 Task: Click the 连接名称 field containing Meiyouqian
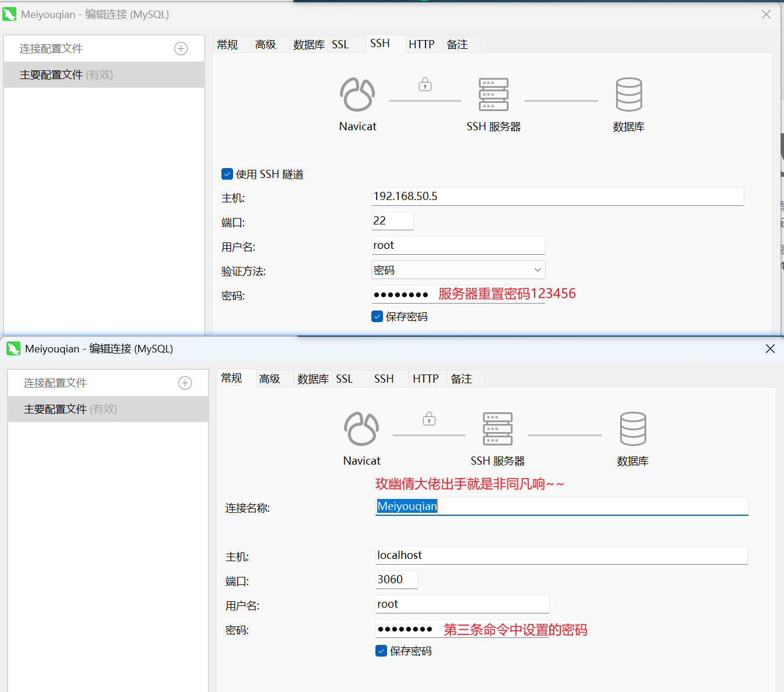561,506
